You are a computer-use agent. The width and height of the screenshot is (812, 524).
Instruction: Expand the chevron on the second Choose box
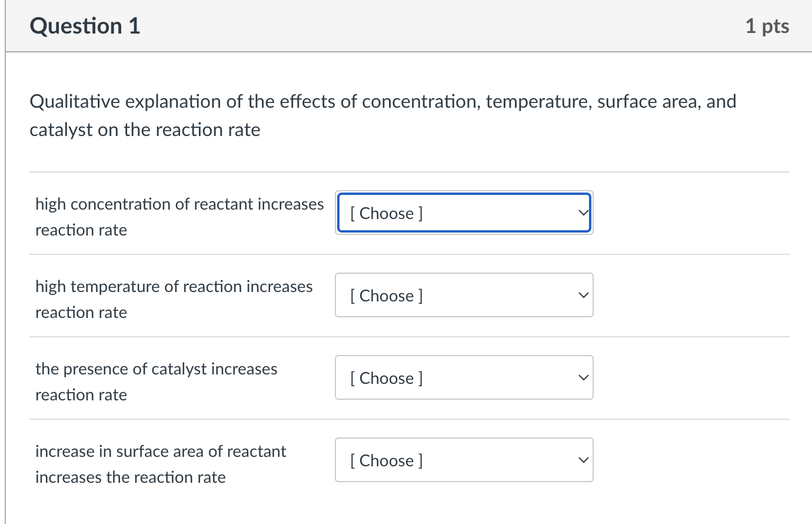(x=581, y=295)
